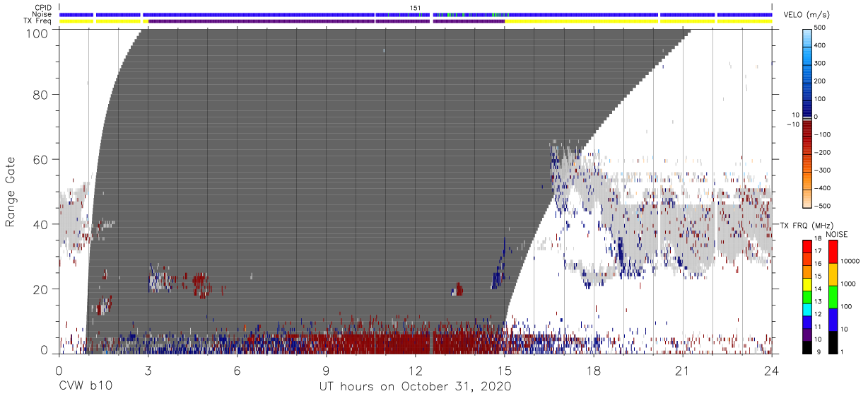Viewport: 868px width, 401px height.
Task: Click 'UT hours on October 31, 2020' label
Action: [416, 387]
